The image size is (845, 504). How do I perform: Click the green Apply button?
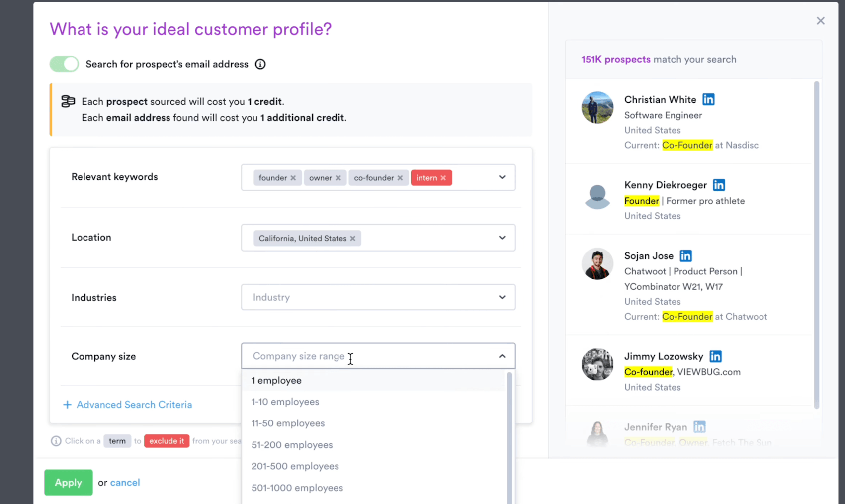coord(69,482)
